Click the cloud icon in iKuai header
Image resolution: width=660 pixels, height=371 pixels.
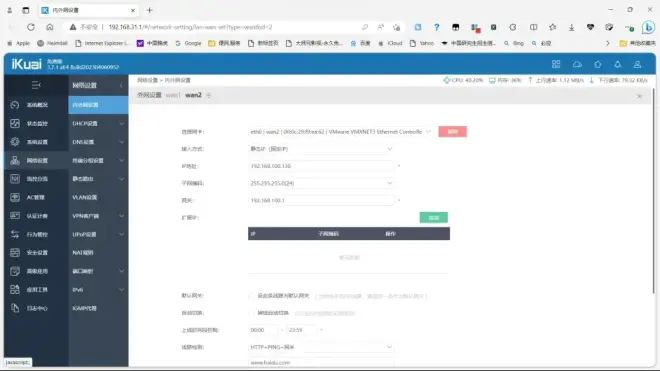coord(577,64)
